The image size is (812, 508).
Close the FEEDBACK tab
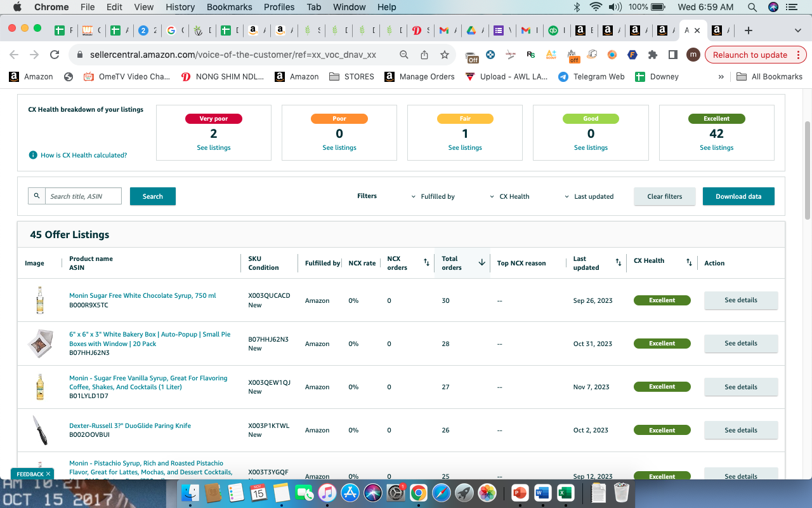coord(48,474)
